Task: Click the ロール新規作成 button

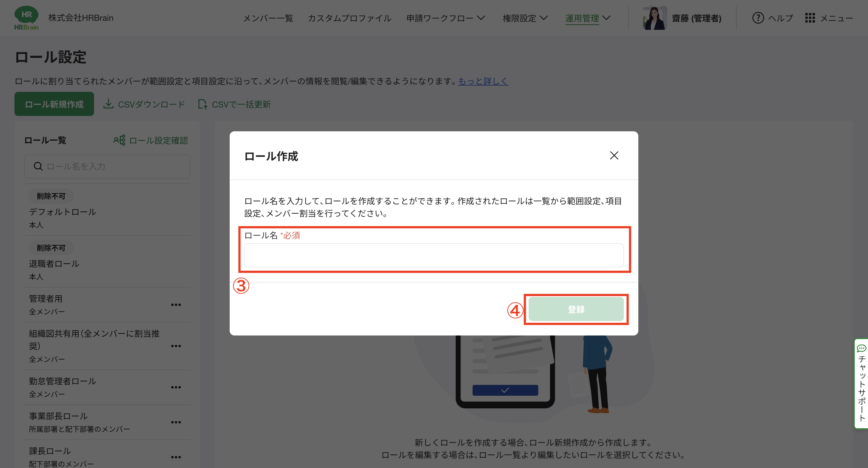Action: tap(54, 104)
